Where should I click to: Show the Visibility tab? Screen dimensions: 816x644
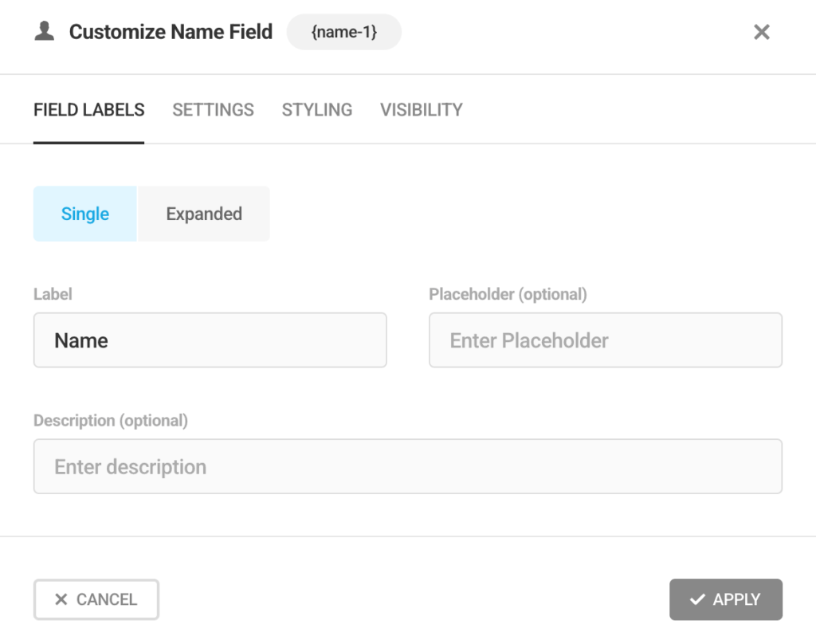(x=421, y=110)
